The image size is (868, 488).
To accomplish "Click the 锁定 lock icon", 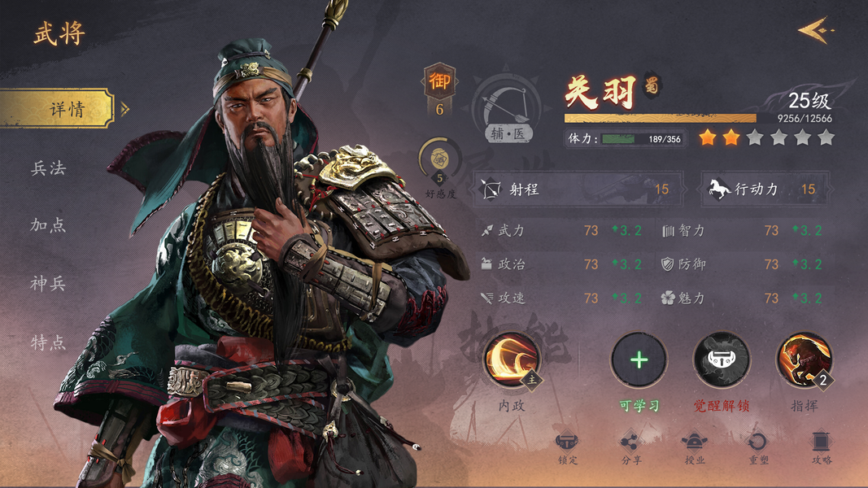I will (x=567, y=442).
